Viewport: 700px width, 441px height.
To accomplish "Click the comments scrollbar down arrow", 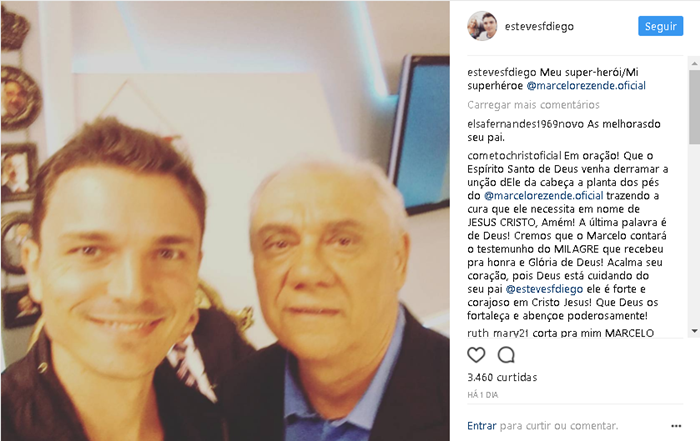I will point(694,331).
